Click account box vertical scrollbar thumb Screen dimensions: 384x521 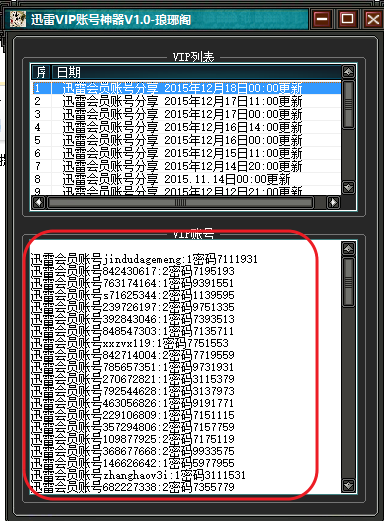coord(348,282)
